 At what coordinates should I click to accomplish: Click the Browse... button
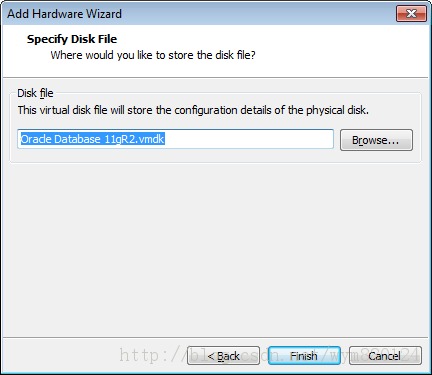click(376, 140)
